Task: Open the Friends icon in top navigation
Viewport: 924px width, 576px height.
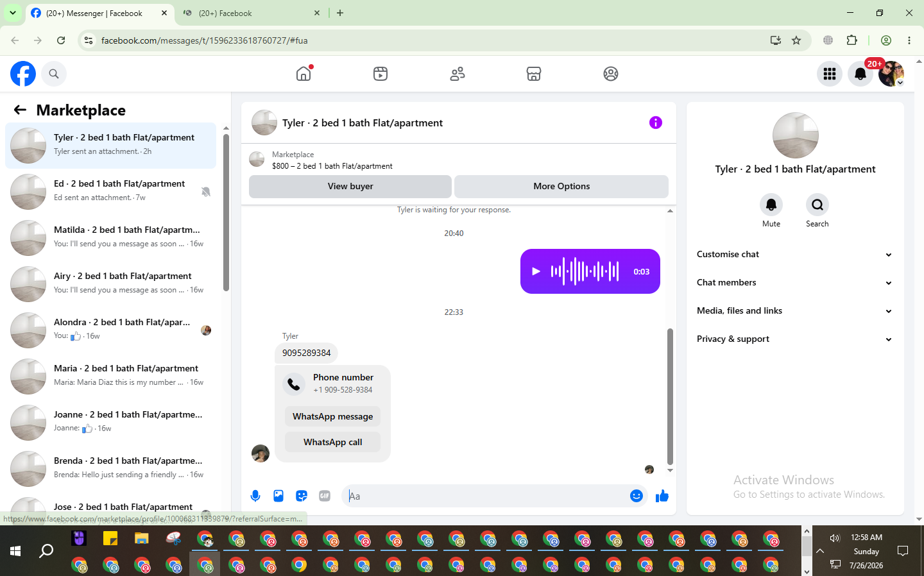Action: pyautogui.click(x=458, y=74)
